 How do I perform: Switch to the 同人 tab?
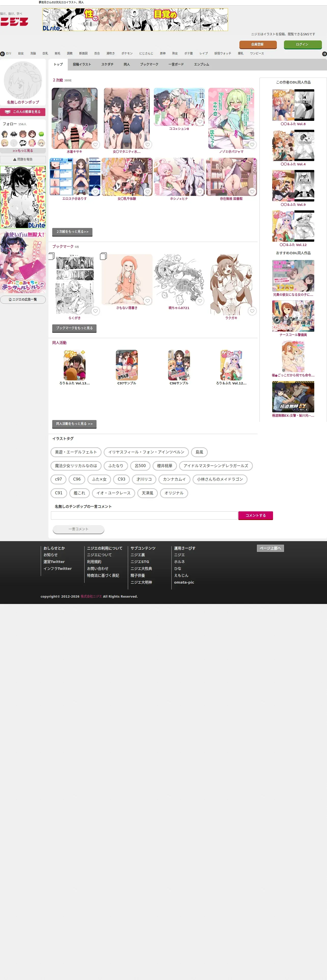coord(127,65)
